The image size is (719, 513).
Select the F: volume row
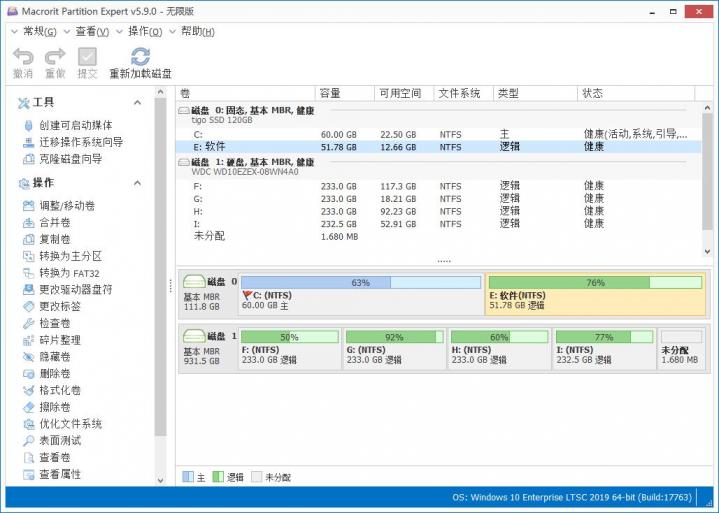[x=439, y=186]
